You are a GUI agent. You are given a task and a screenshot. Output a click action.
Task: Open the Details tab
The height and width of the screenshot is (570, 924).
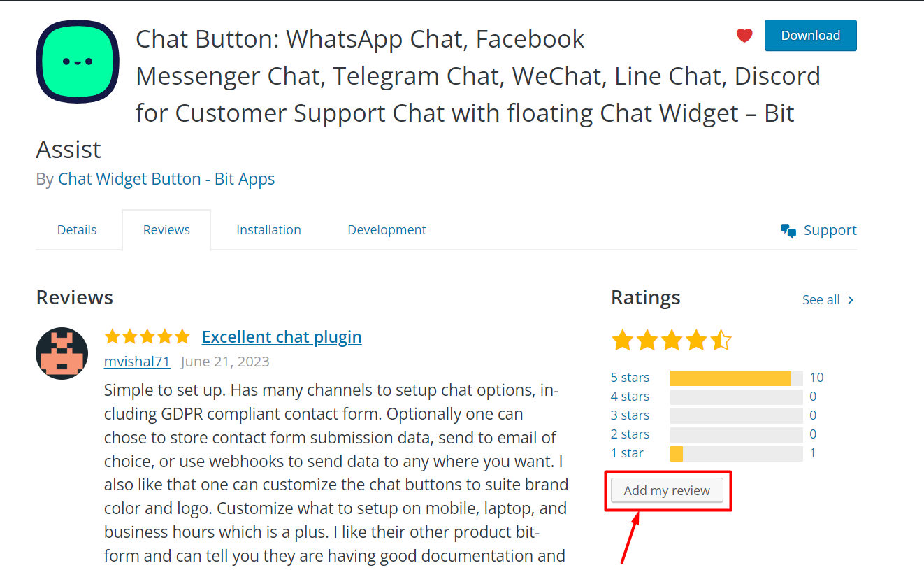[x=77, y=229]
